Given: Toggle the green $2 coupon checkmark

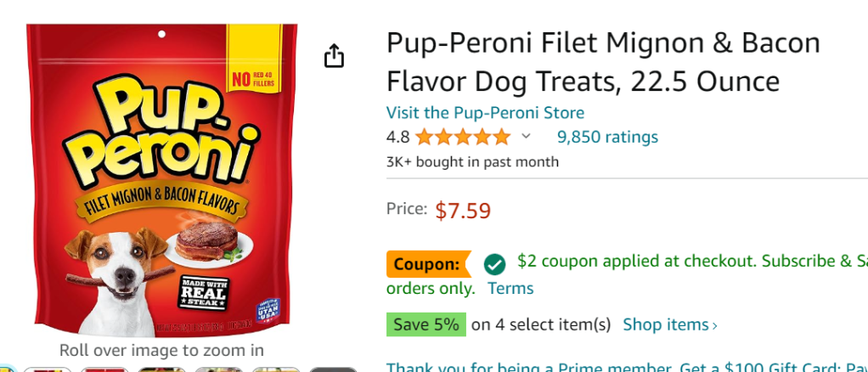Looking at the screenshot, I should [x=494, y=264].
